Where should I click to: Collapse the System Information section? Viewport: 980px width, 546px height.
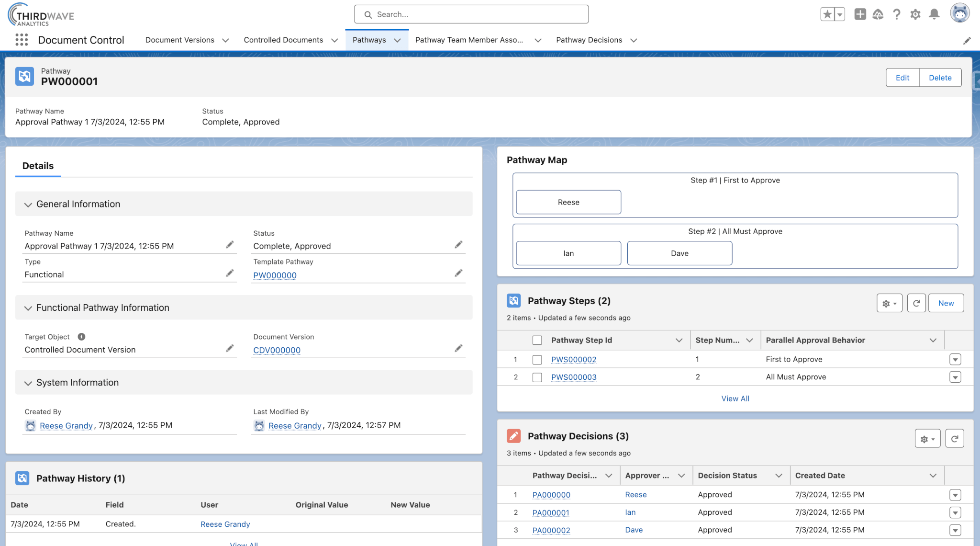tap(28, 383)
